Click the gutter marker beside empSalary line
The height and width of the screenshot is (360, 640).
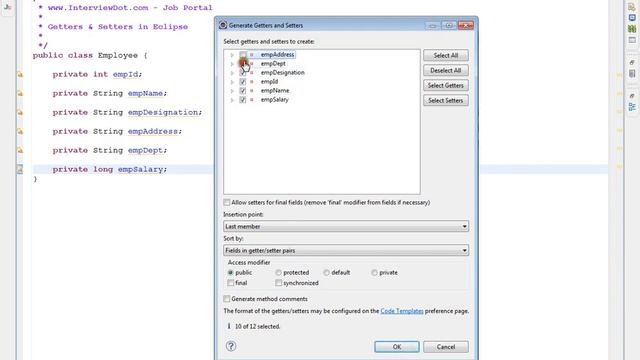[20, 169]
